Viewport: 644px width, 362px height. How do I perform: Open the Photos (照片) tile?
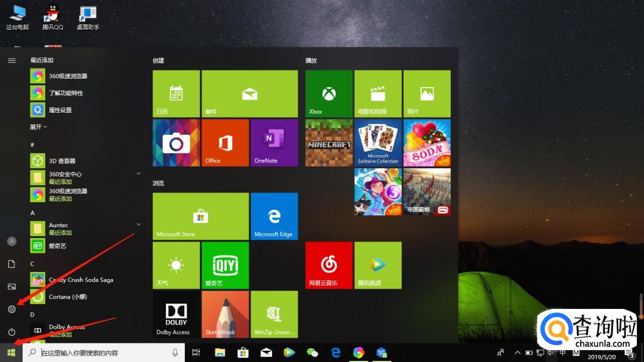tap(427, 94)
